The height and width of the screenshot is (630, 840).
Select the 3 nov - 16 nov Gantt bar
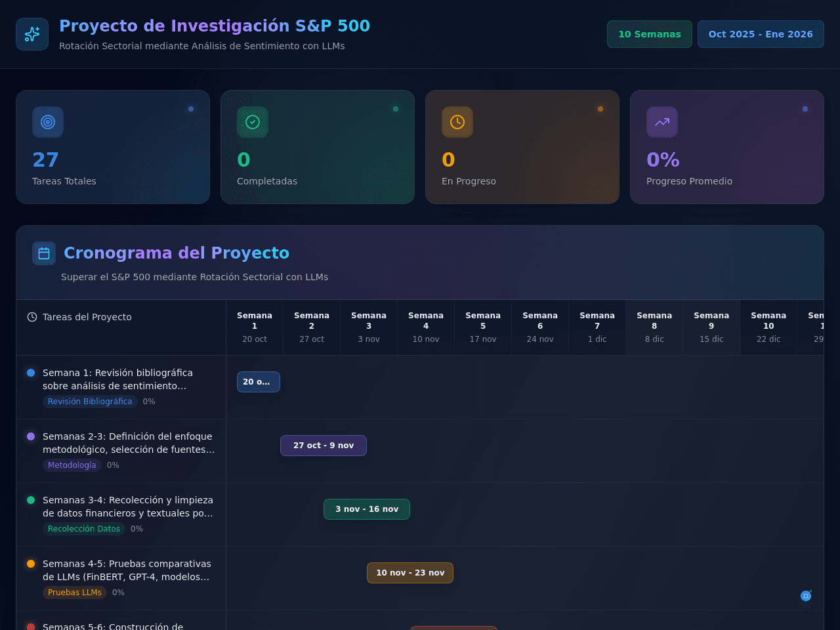point(367,509)
